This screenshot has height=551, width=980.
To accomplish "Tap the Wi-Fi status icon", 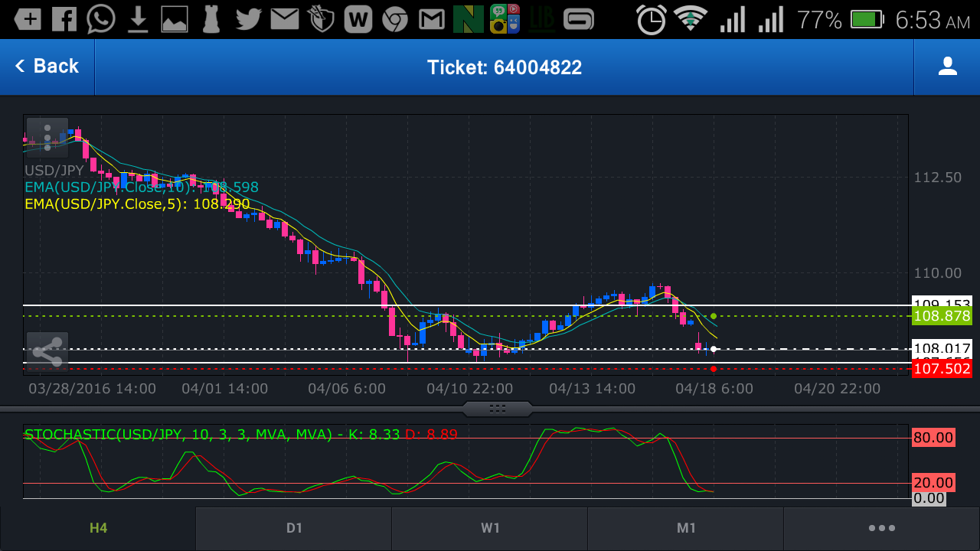I will pos(691,18).
